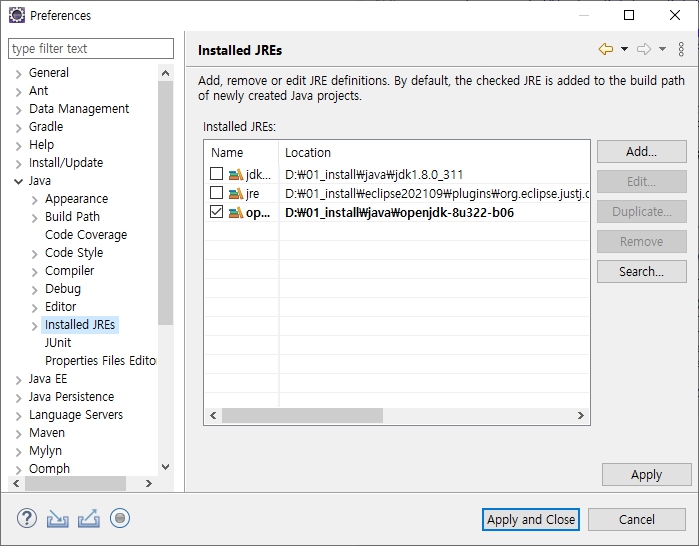Click JRE table horizontal scrollbar thumb
Viewport: 699px width, 546px height.
[302, 415]
